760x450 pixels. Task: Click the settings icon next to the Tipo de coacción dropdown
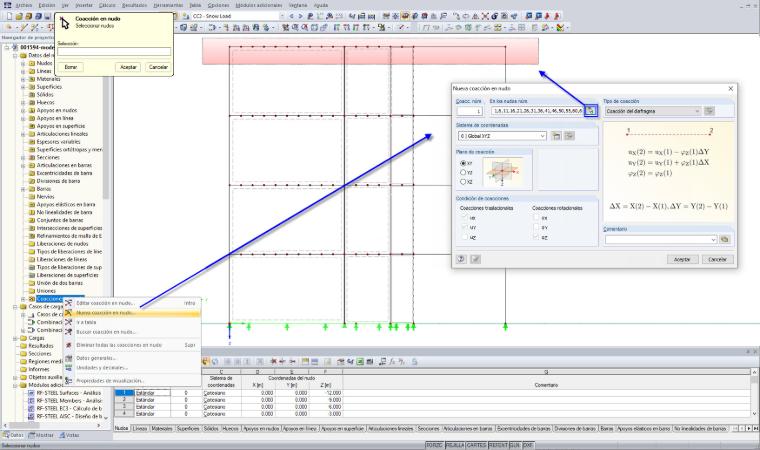(709, 111)
